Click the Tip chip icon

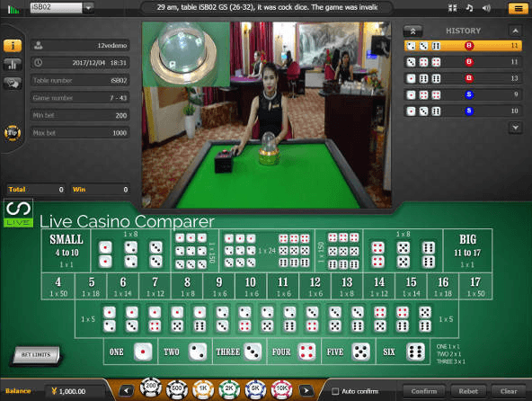(x=13, y=133)
